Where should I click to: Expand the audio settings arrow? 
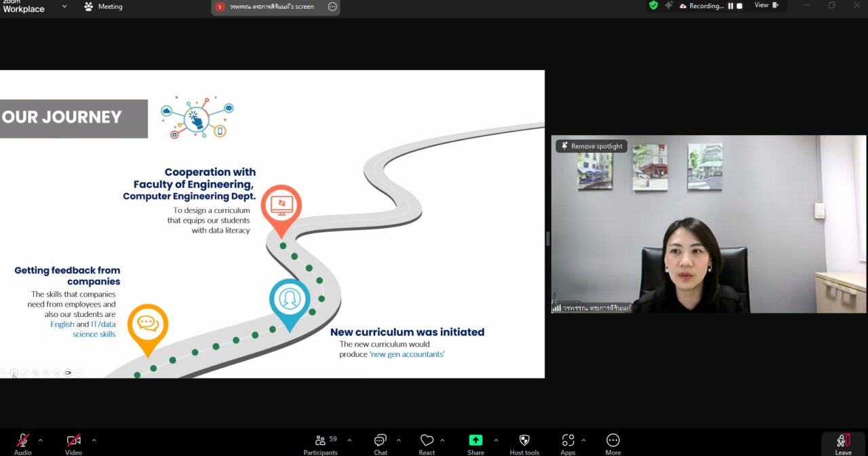(x=40, y=440)
